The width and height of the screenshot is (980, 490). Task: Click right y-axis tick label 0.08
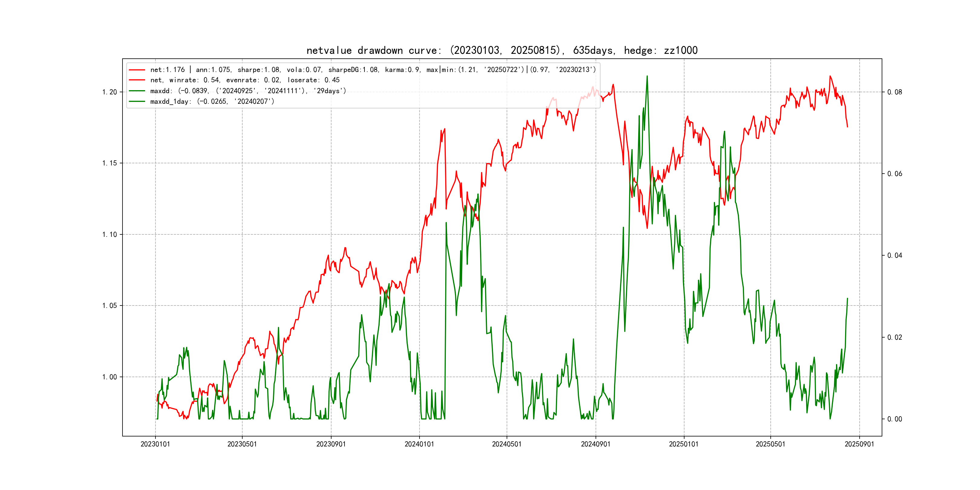(894, 92)
